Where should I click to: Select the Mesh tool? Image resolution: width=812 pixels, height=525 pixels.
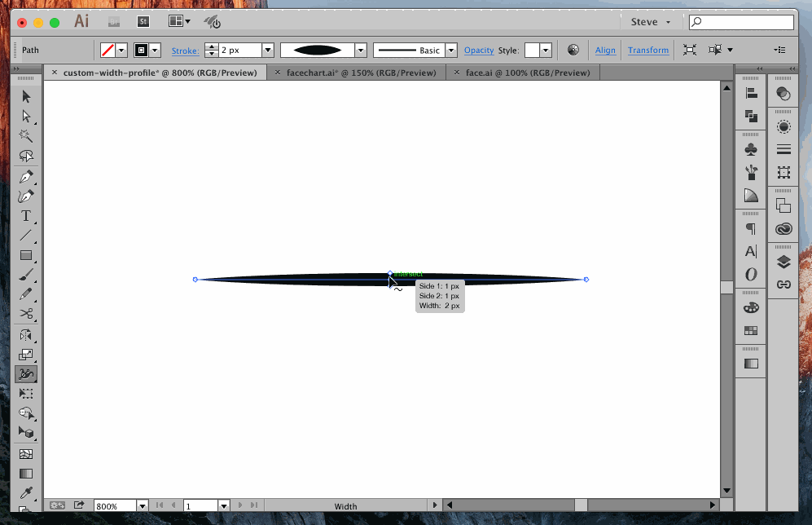tap(26, 454)
